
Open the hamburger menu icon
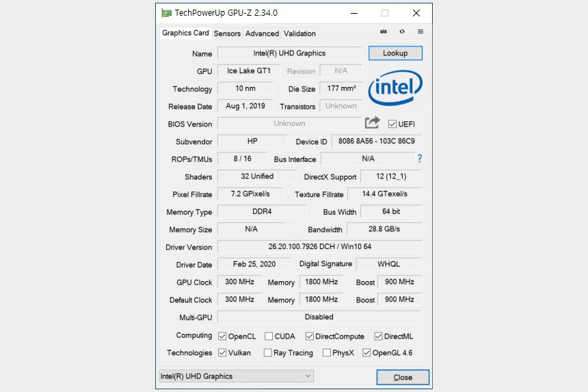(420, 31)
